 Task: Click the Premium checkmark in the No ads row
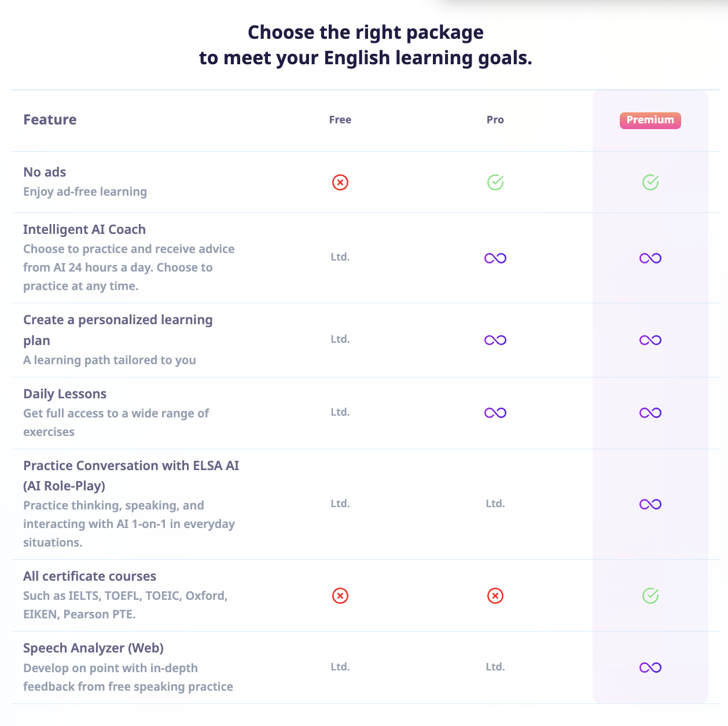coord(650,182)
